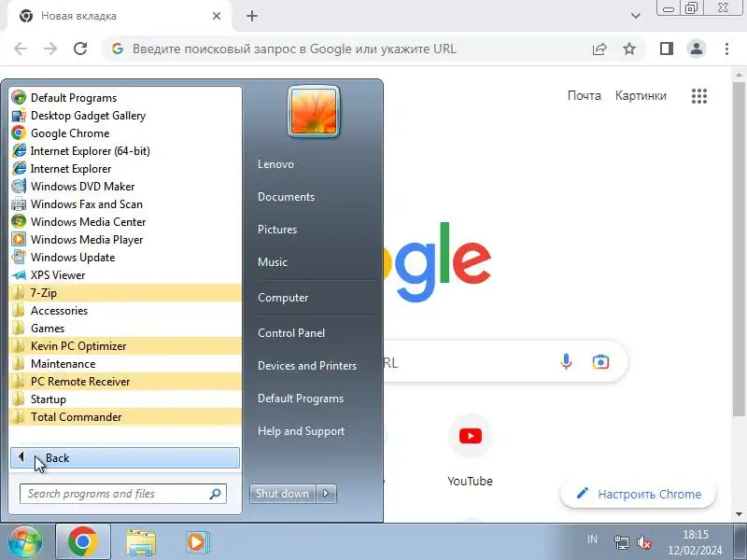
Task: Open Internet Explorer (64-bit)
Action: pyautogui.click(x=125, y=151)
